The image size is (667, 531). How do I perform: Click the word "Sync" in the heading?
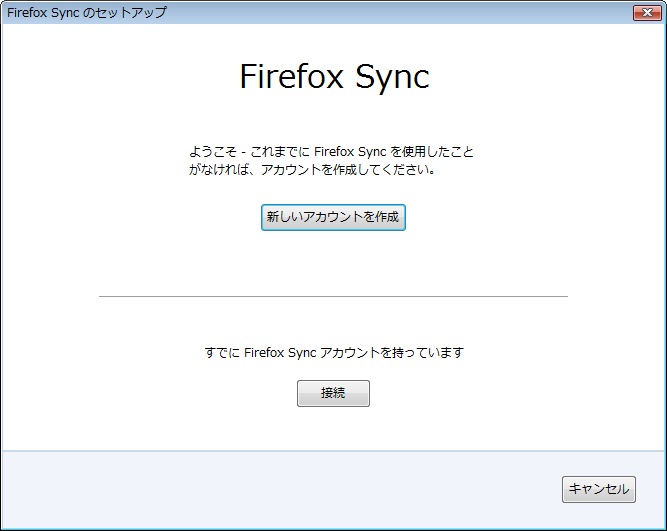[392, 77]
